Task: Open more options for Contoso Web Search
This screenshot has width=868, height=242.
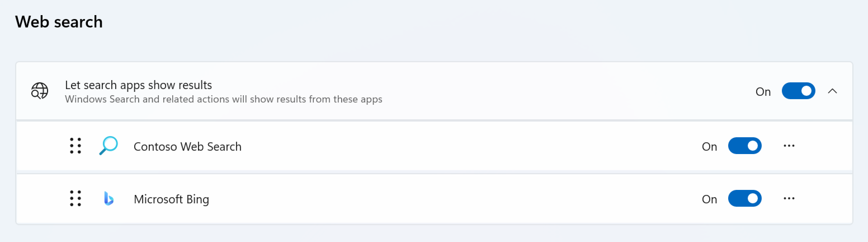Action: tap(789, 146)
